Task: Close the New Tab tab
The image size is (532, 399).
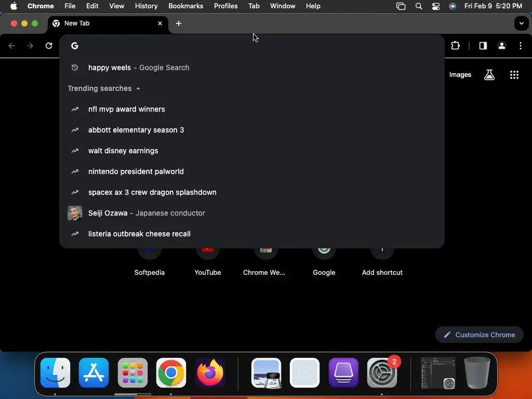Action: point(160,23)
